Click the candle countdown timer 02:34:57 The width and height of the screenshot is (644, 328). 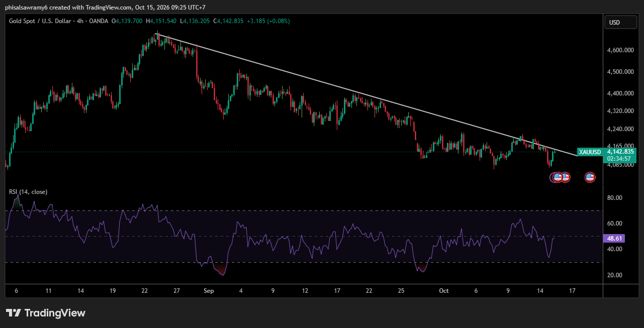[618, 158]
